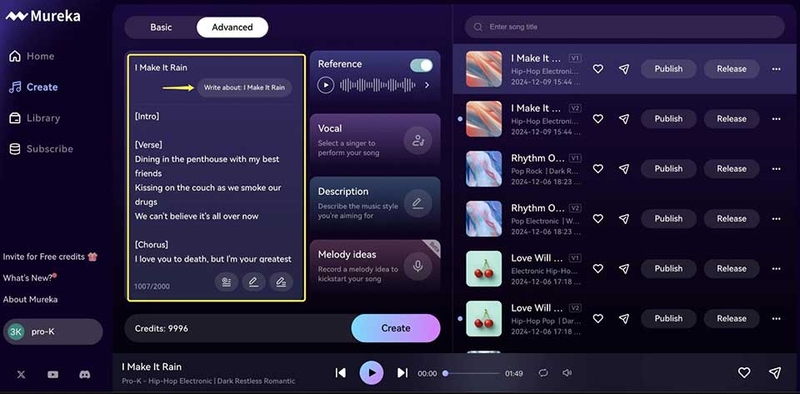Screen dimensions: 800x394
Task: Open more options for Rhythm O... V1
Action: click(776, 169)
